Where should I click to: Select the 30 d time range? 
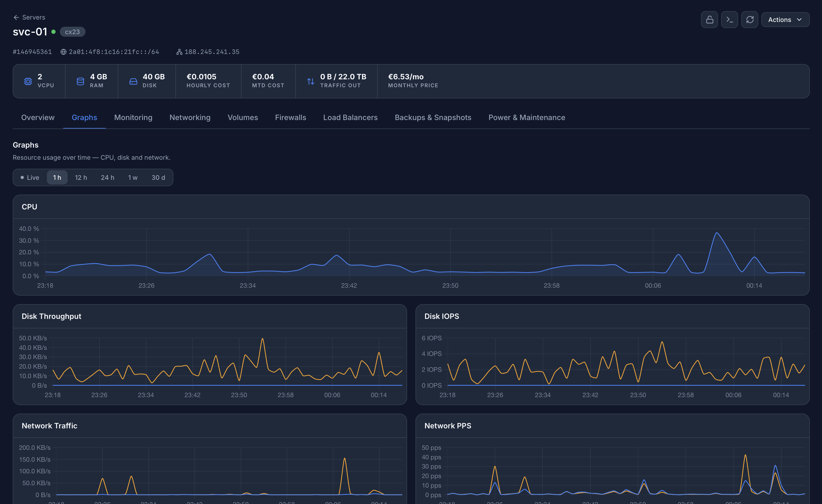158,177
